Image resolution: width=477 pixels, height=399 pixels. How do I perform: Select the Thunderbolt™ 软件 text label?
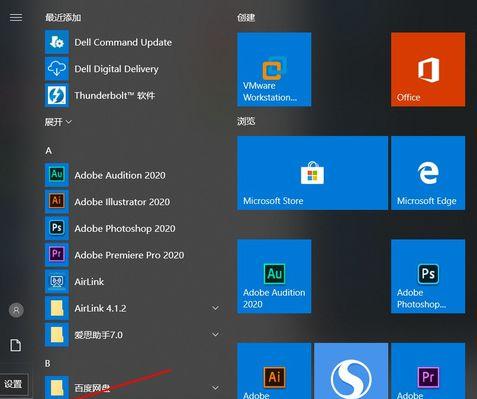[x=115, y=96]
